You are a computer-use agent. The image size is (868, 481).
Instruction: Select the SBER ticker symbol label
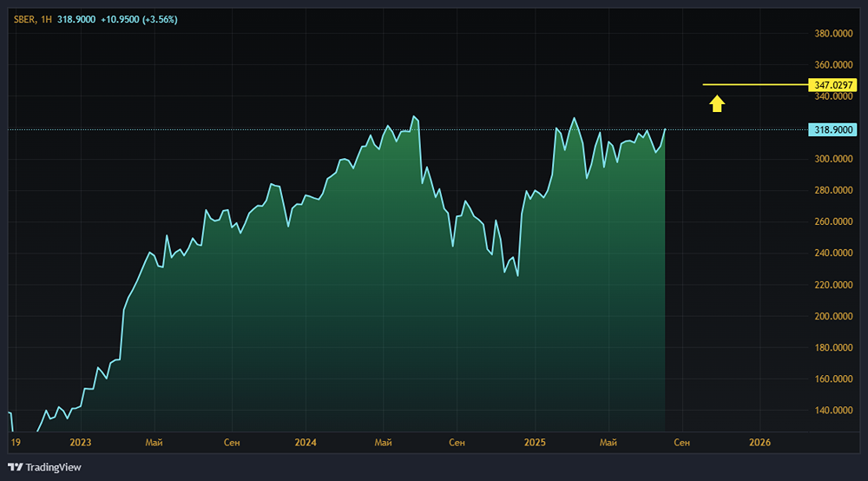24,19
